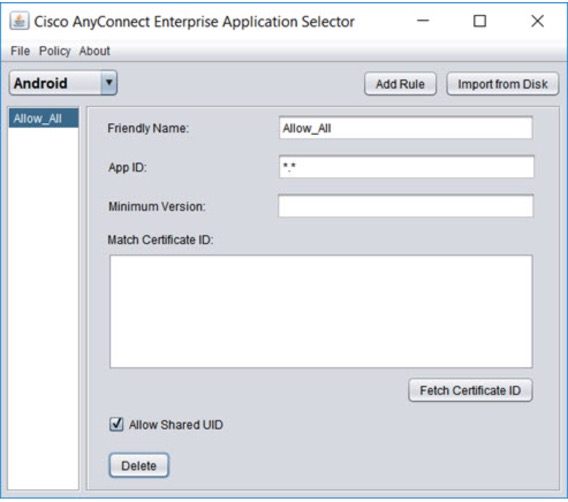Screen dimensions: 568x502
Task: Maximize the Application Selector window
Action: tap(480, 21)
